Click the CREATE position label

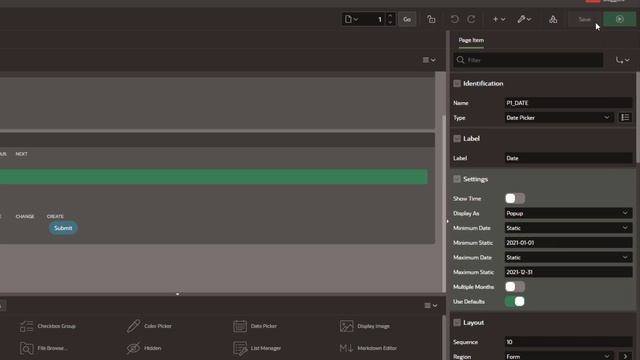(55, 216)
